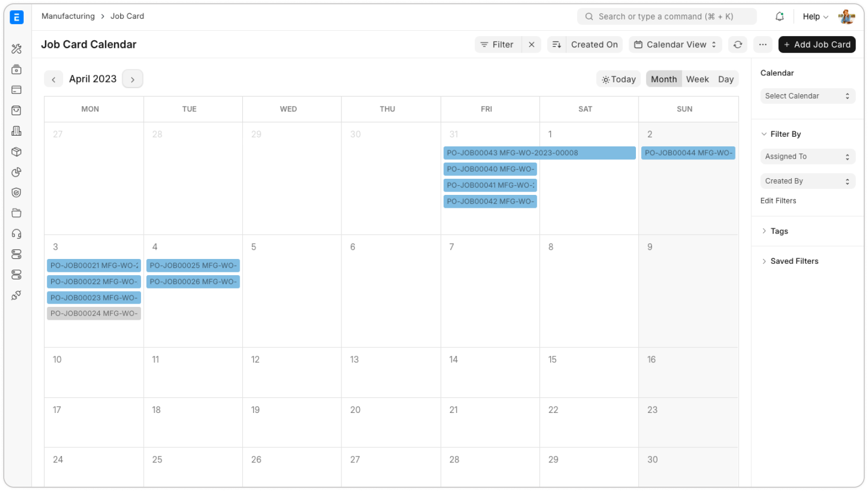Screen dimensions: 868x491
Task: Clear the filter with the X button
Action: point(531,45)
